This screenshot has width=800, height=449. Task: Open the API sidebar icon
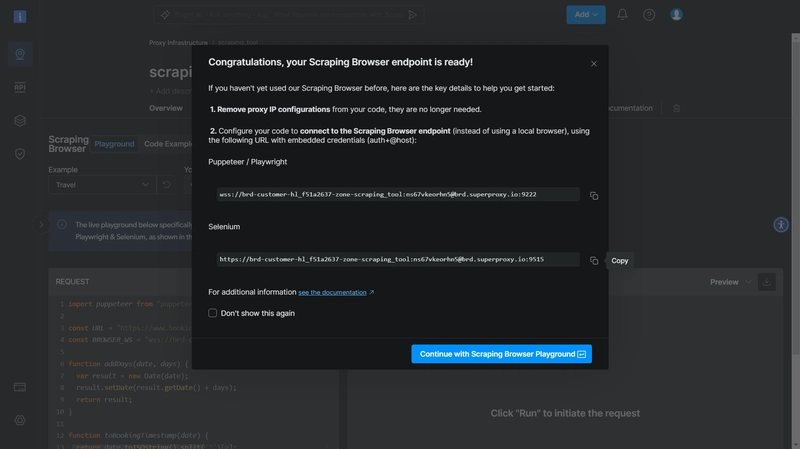click(20, 87)
